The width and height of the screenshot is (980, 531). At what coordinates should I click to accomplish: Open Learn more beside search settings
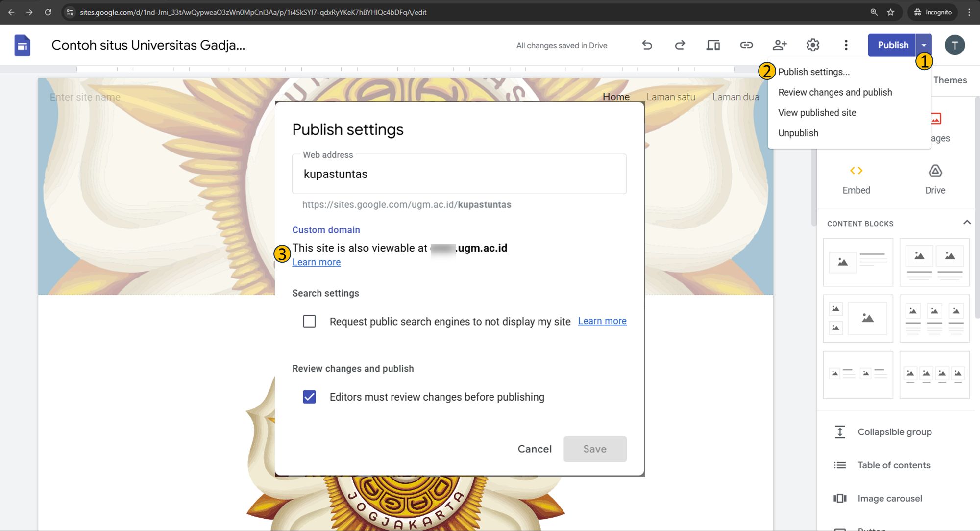pos(602,321)
